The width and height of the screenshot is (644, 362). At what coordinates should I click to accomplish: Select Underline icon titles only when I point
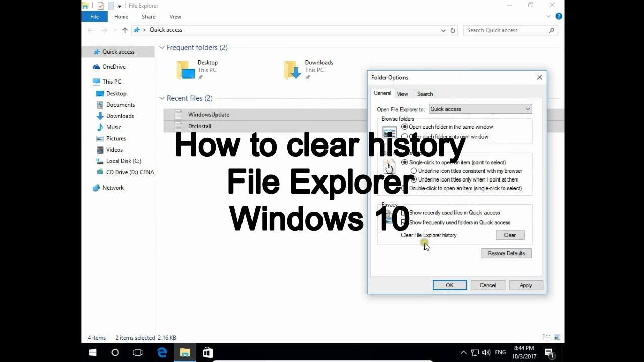(x=414, y=179)
